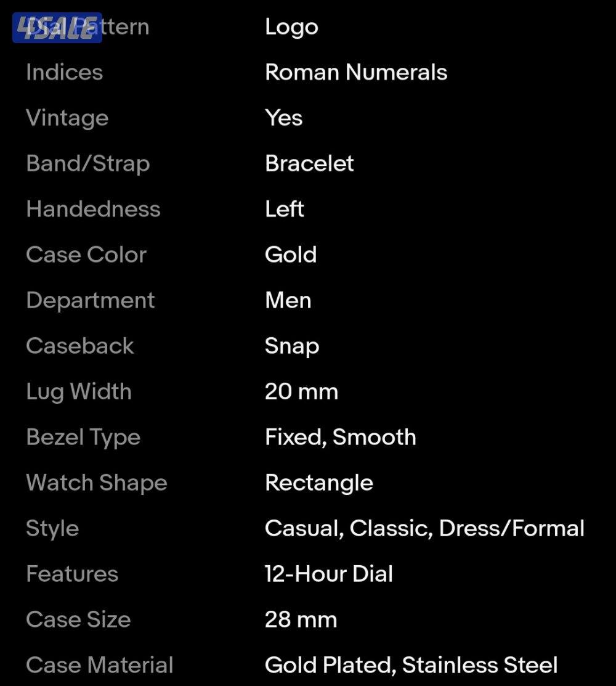Click the 4SALE logo badge

[57, 28]
